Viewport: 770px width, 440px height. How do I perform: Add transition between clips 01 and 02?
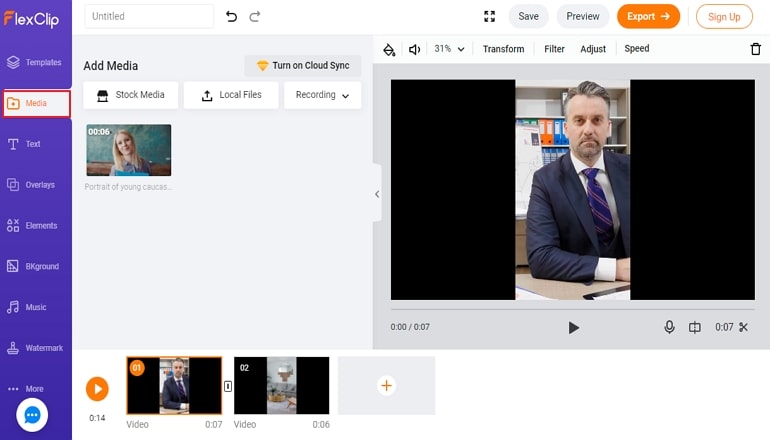pyautogui.click(x=228, y=386)
